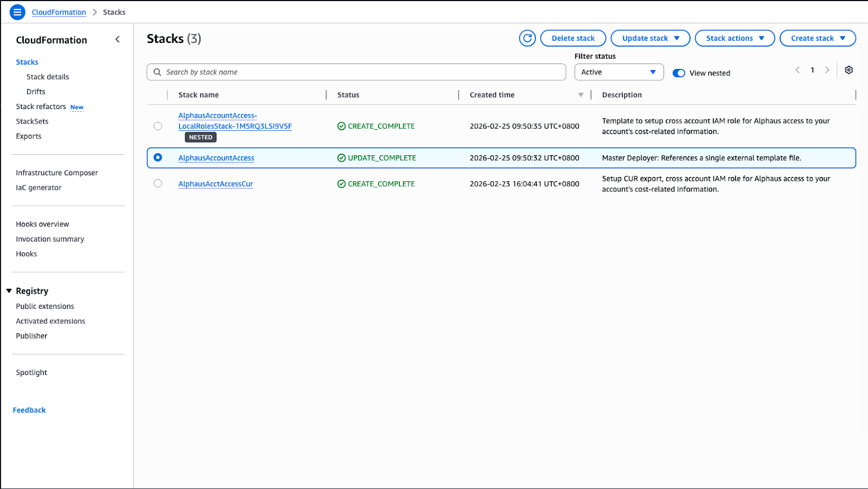Click the Search by stack name field
The image size is (868, 489).
[356, 72]
